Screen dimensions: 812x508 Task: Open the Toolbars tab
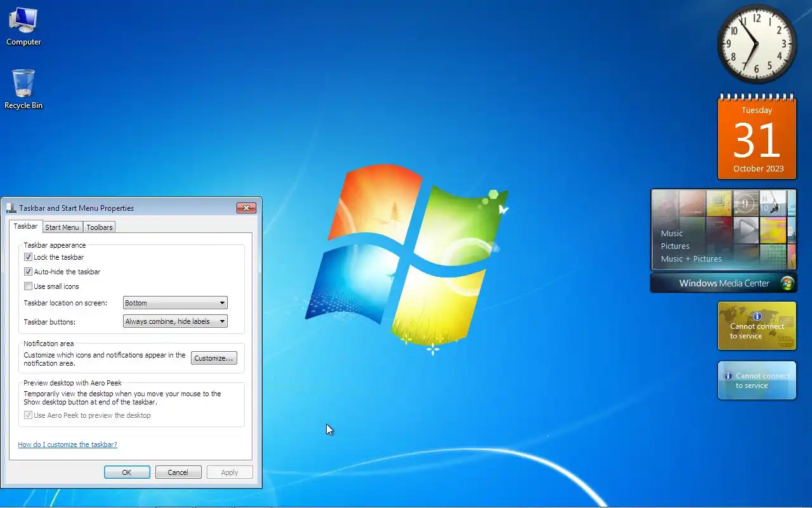(x=100, y=227)
